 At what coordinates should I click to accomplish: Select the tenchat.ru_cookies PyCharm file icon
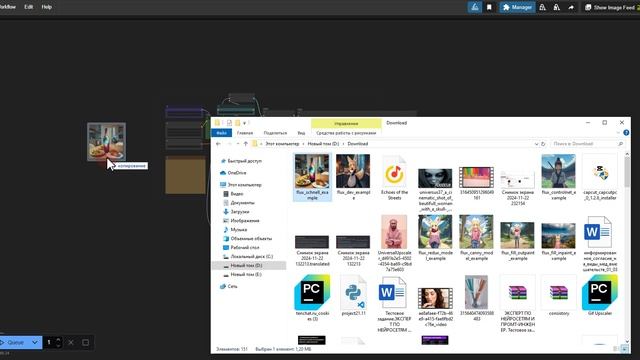tap(312, 292)
